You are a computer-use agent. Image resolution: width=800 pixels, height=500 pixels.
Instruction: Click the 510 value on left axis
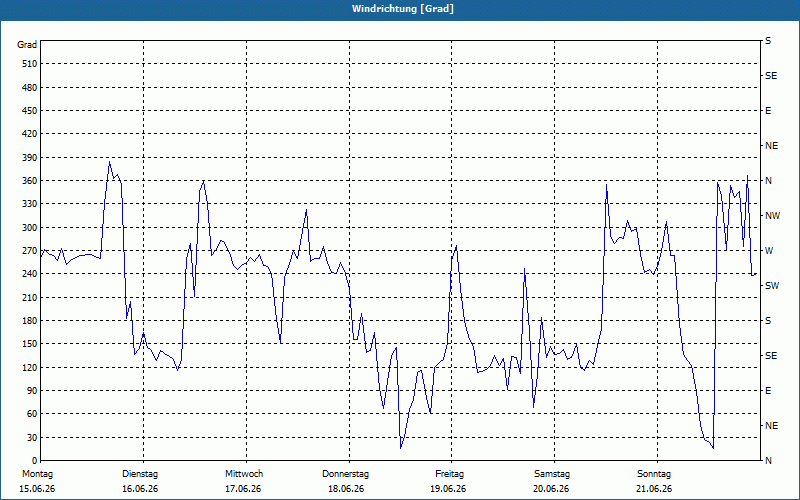click(x=30, y=64)
